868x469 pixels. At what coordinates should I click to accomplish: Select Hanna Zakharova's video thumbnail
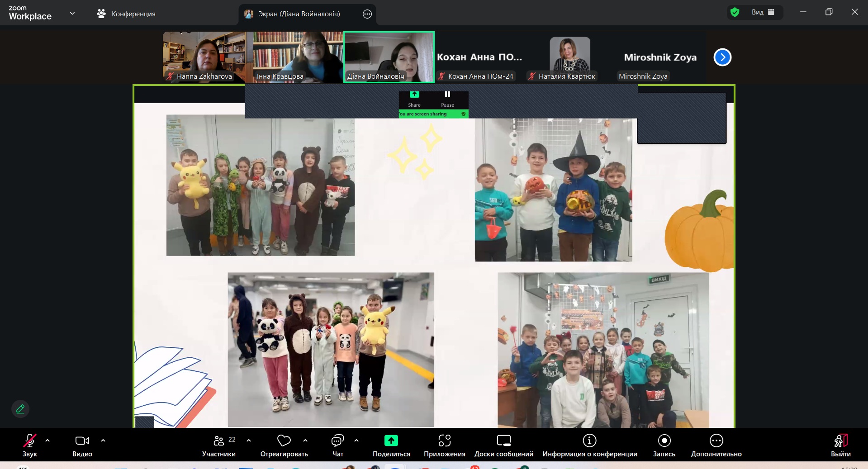(x=204, y=57)
